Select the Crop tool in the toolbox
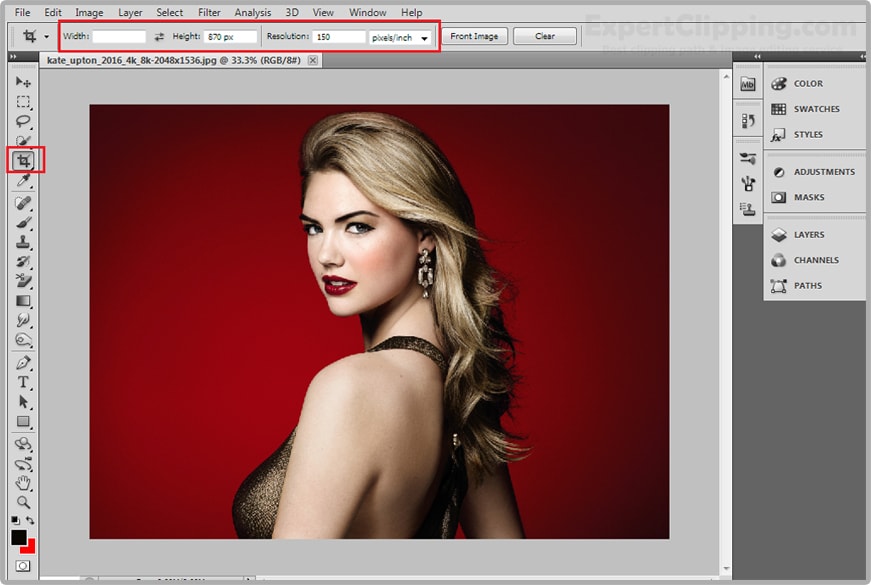This screenshot has height=585, width=871. click(x=23, y=160)
